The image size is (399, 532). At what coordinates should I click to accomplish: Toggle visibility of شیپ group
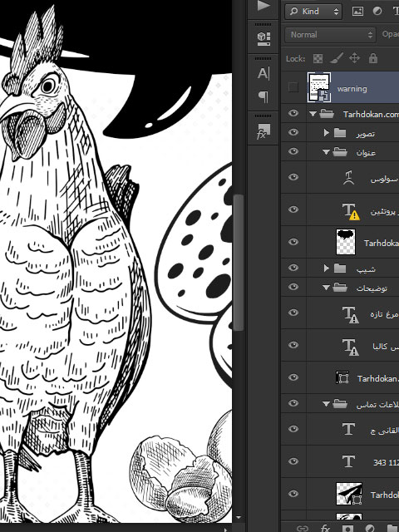[x=293, y=268]
